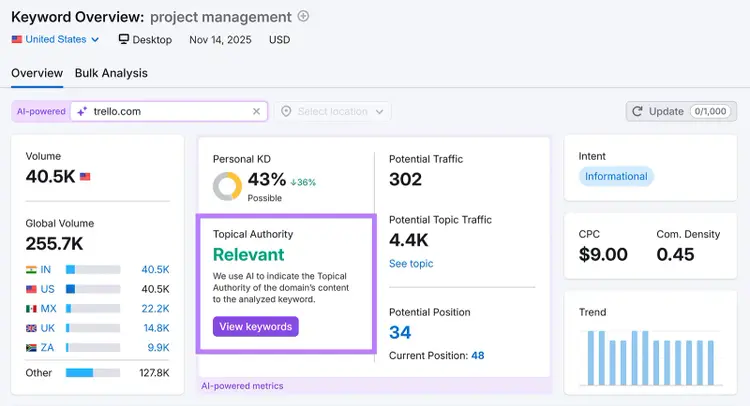Image resolution: width=750 pixels, height=406 pixels.
Task: Click the plus icon next to project management
Action: (x=303, y=16)
